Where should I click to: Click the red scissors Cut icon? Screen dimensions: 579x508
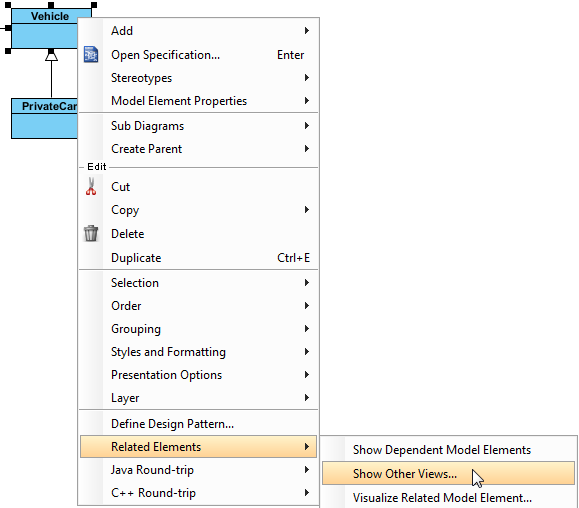pos(91,186)
